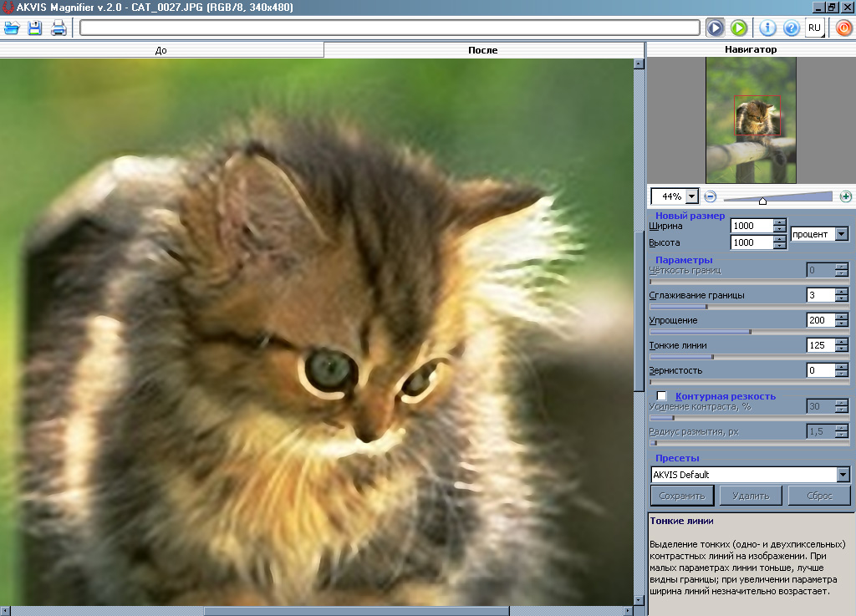Open the AKVIS Default presets dropdown
The width and height of the screenshot is (856, 616).
click(842, 475)
